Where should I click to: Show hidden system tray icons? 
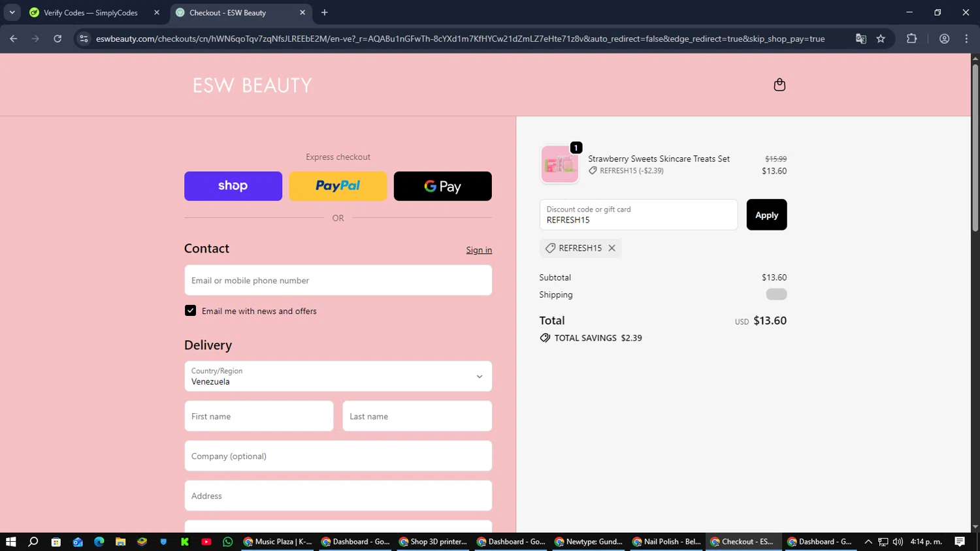point(868,542)
